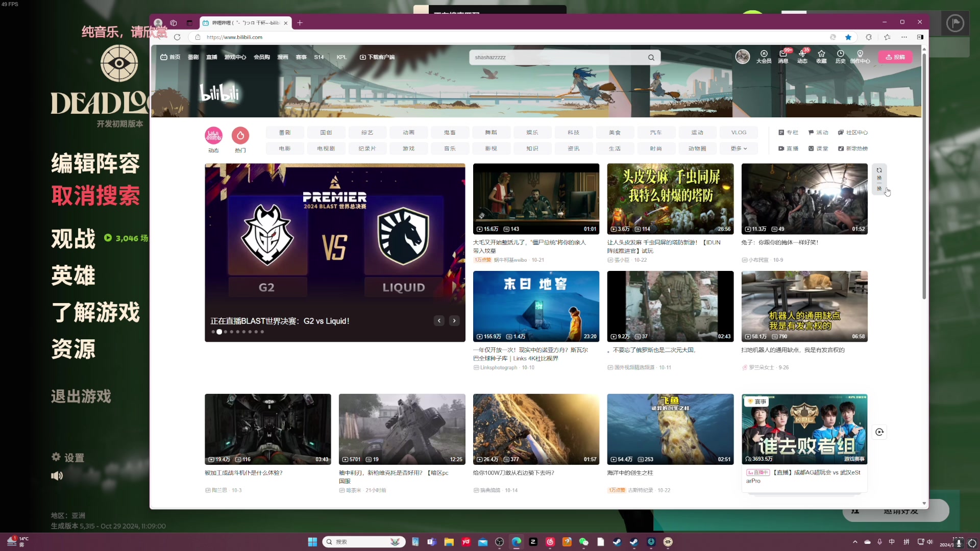Click the 首页 nav item
Image resolution: width=980 pixels, height=551 pixels.
click(x=170, y=57)
